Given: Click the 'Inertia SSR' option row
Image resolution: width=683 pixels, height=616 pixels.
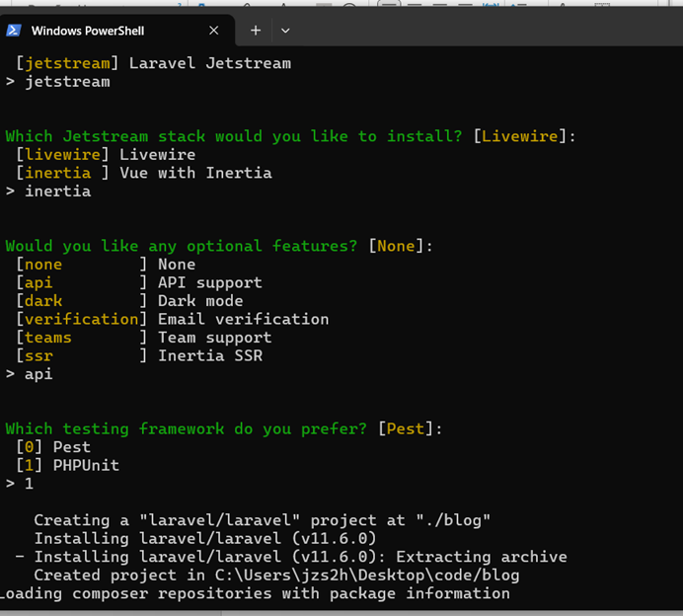Looking at the screenshot, I should coord(139,356).
